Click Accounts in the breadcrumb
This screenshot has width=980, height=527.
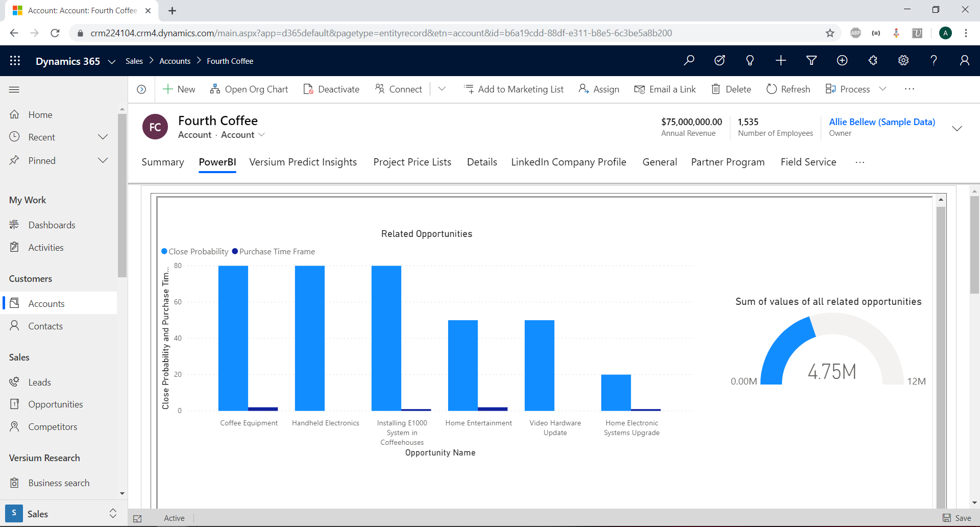(x=175, y=61)
